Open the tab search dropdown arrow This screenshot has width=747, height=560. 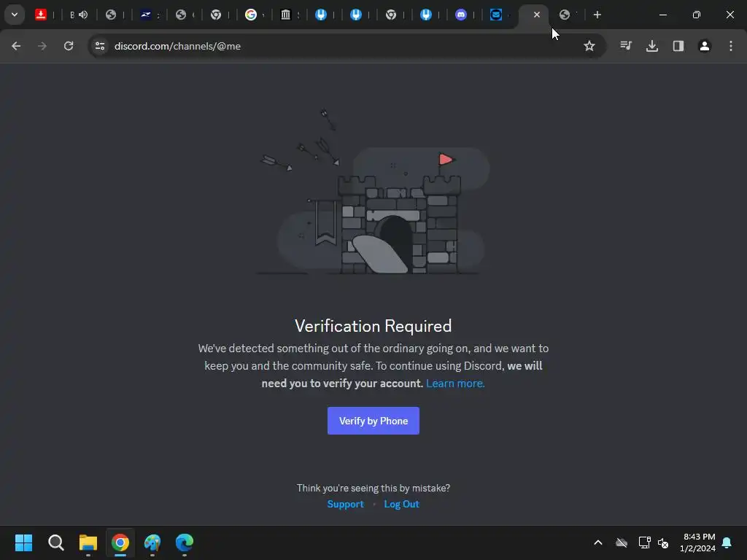pos(15,15)
